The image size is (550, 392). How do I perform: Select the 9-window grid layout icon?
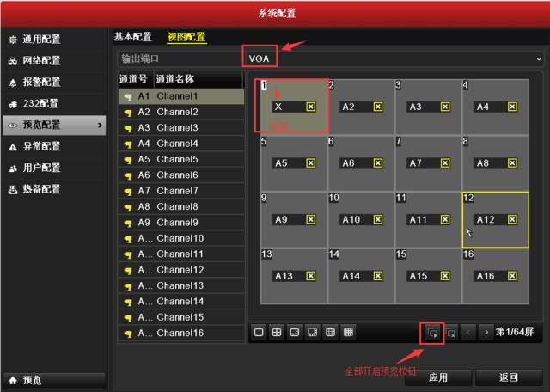330,332
